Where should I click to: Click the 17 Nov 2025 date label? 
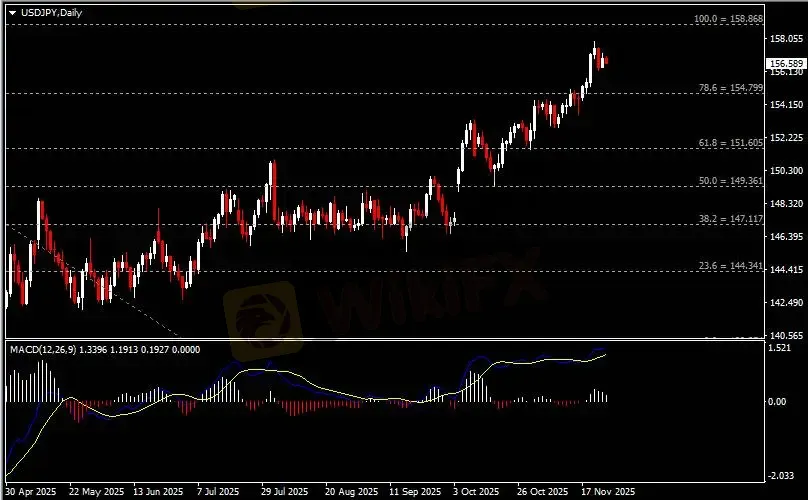click(609, 492)
